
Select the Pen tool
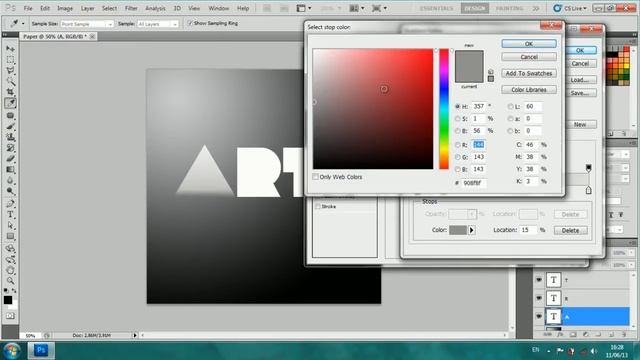pos(10,203)
